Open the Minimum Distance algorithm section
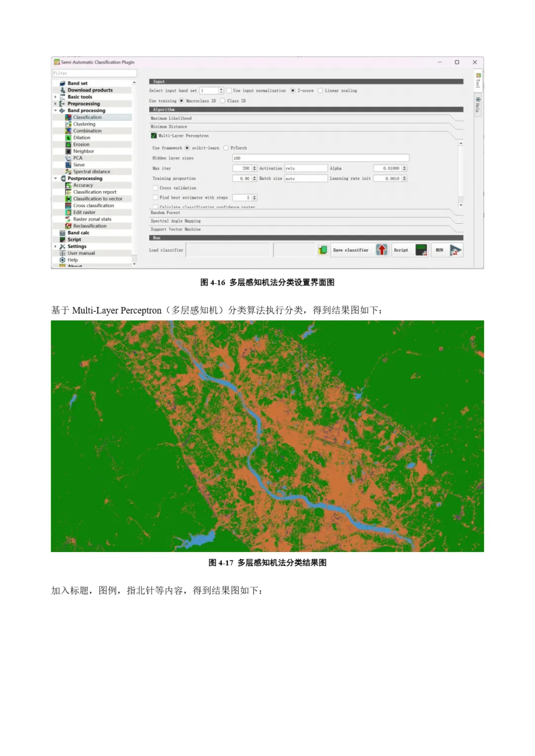 [x=306, y=127]
